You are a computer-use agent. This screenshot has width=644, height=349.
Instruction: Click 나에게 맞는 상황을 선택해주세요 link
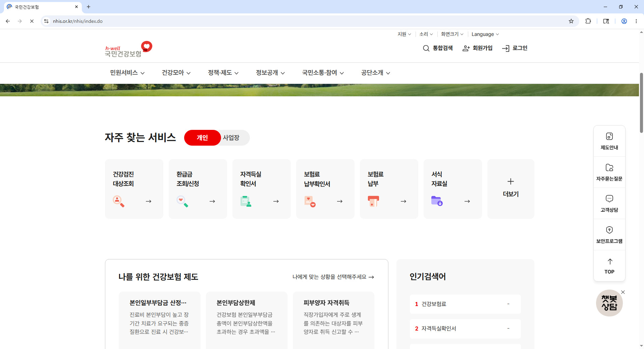tap(333, 277)
